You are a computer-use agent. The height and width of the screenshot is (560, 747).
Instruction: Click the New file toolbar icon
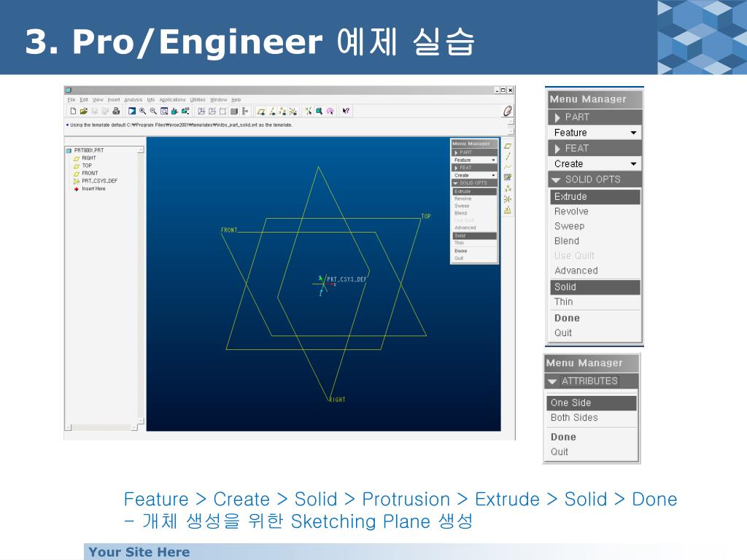[73, 111]
